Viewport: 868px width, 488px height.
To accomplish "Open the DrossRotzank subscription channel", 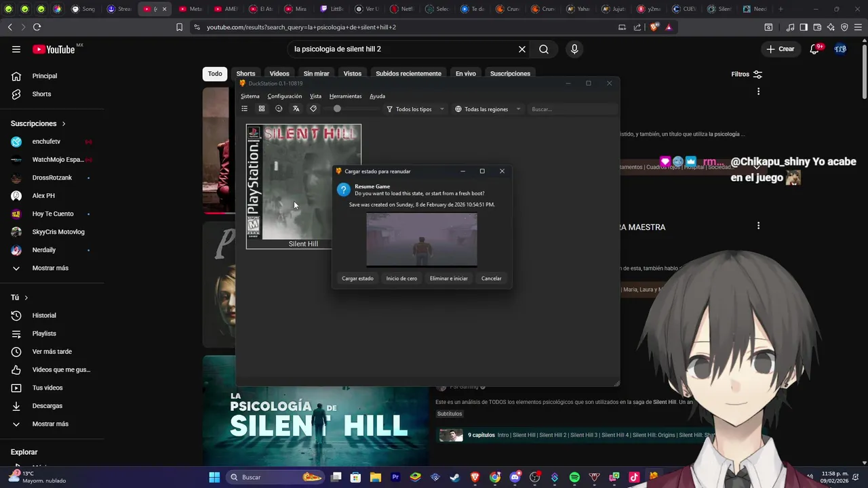I will pos(52,178).
